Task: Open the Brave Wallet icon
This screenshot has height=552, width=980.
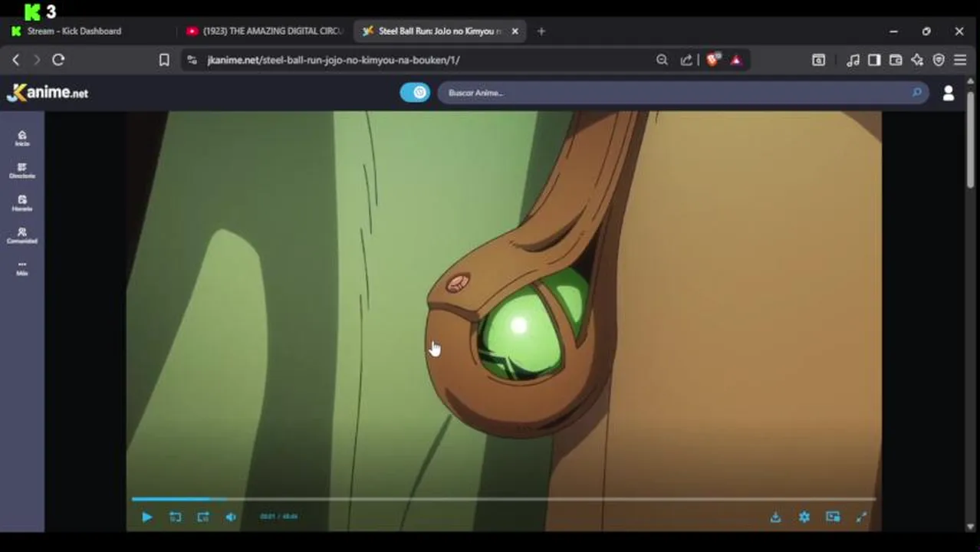Action: (896, 60)
